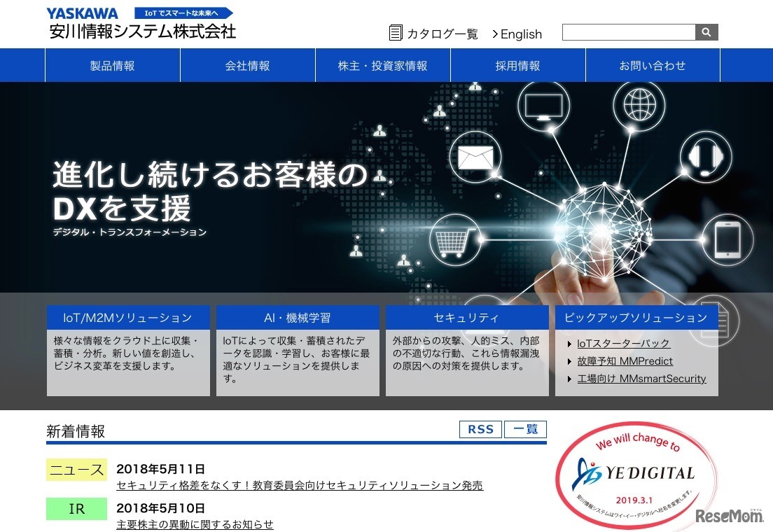Image resolution: width=773 pixels, height=532 pixels.
Task: Open the IoT/M2Mソリューション panel heading
Action: (x=128, y=318)
